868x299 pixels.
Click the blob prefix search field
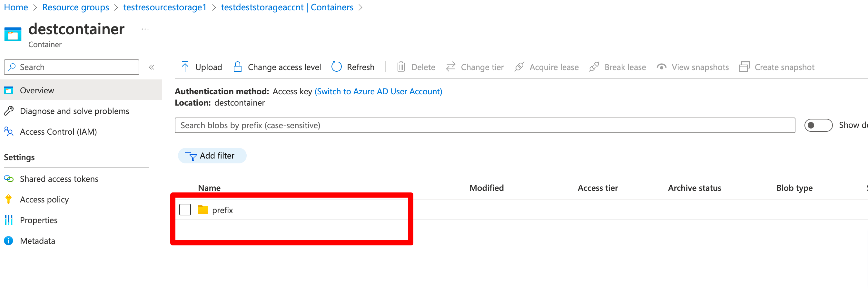point(485,126)
